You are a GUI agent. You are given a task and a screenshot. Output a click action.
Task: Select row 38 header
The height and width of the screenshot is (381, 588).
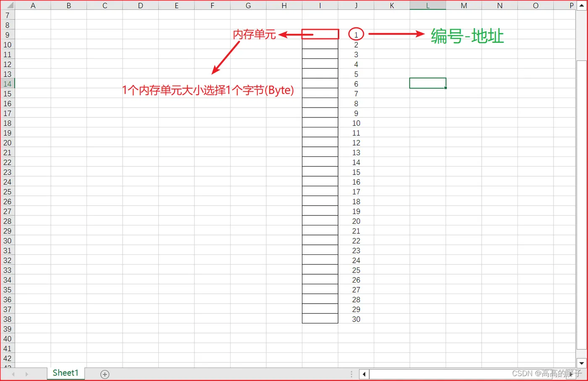pyautogui.click(x=8, y=319)
